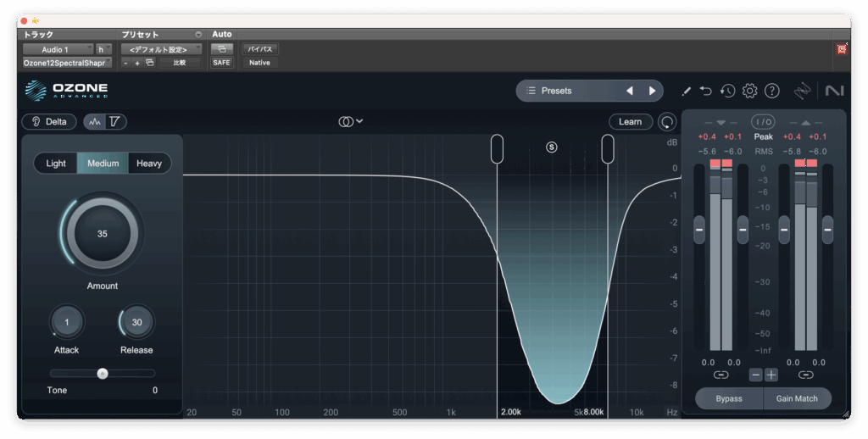Click the help question mark icon
Image resolution: width=868 pixels, height=439 pixels.
coord(771,91)
